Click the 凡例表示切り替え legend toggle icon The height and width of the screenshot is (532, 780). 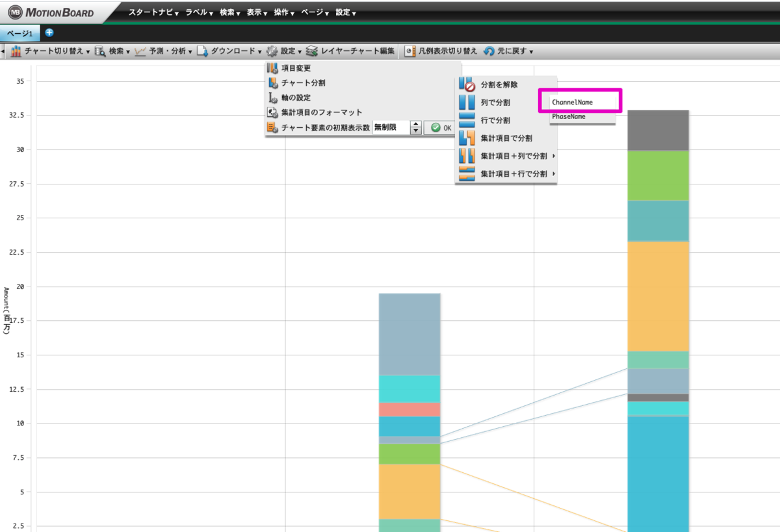pyautogui.click(x=409, y=51)
